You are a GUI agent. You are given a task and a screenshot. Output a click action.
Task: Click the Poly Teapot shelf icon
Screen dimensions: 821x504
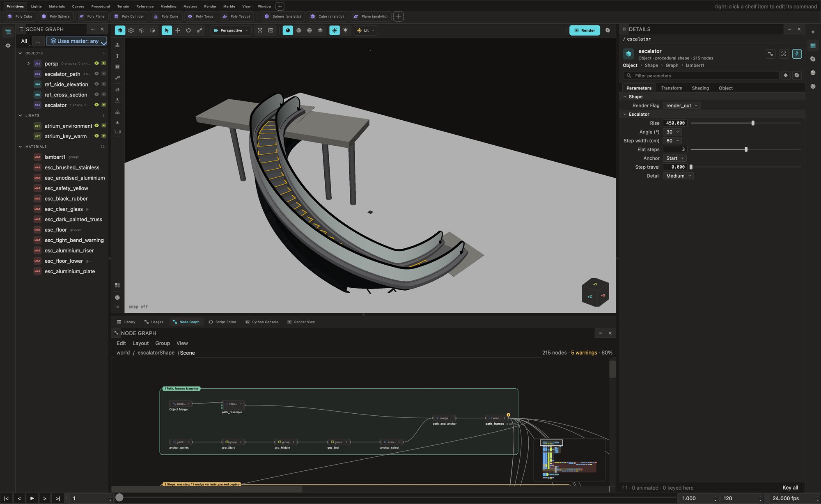coord(225,16)
